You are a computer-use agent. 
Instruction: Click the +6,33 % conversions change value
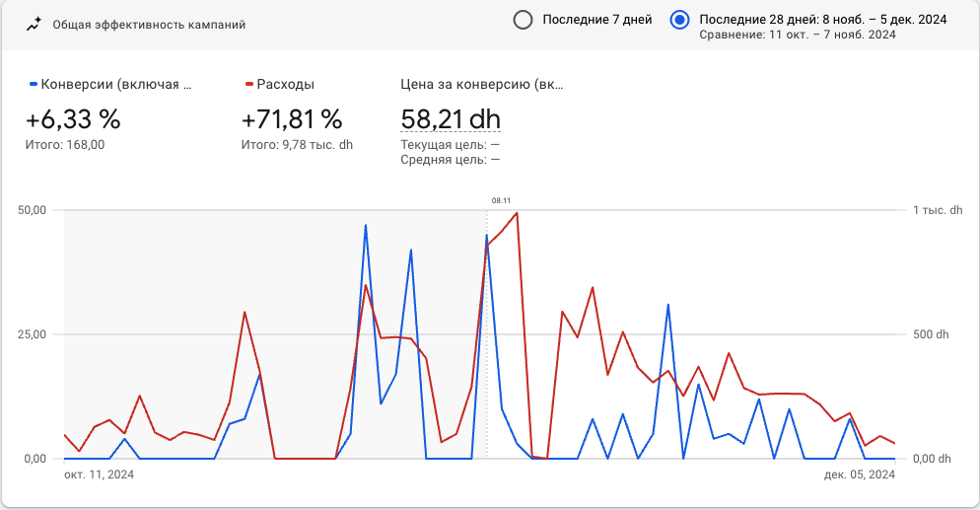tap(73, 119)
